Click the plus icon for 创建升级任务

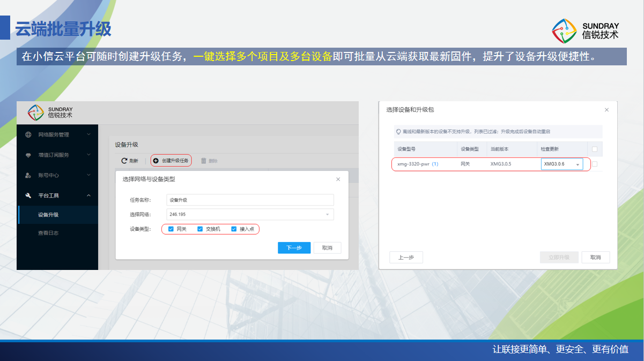pos(156,161)
